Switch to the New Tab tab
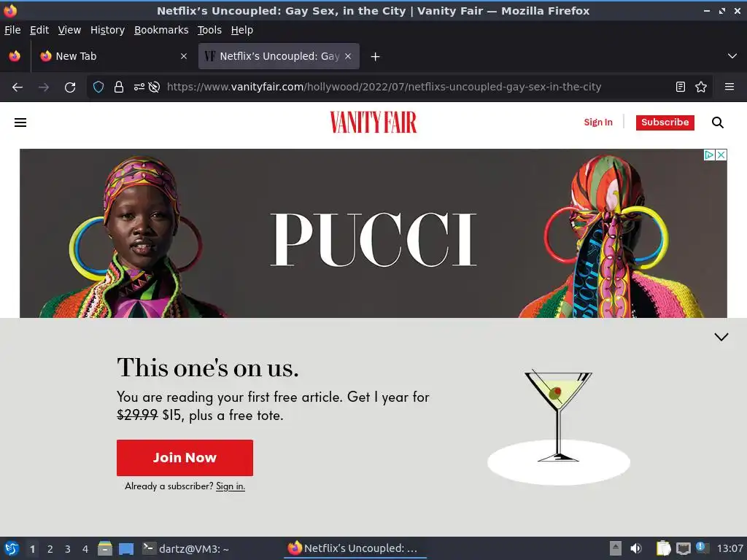747x560 pixels. [113, 56]
